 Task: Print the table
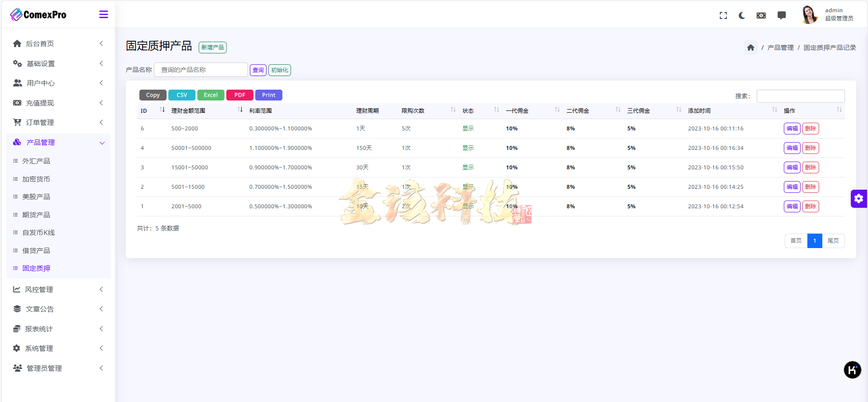(x=269, y=95)
